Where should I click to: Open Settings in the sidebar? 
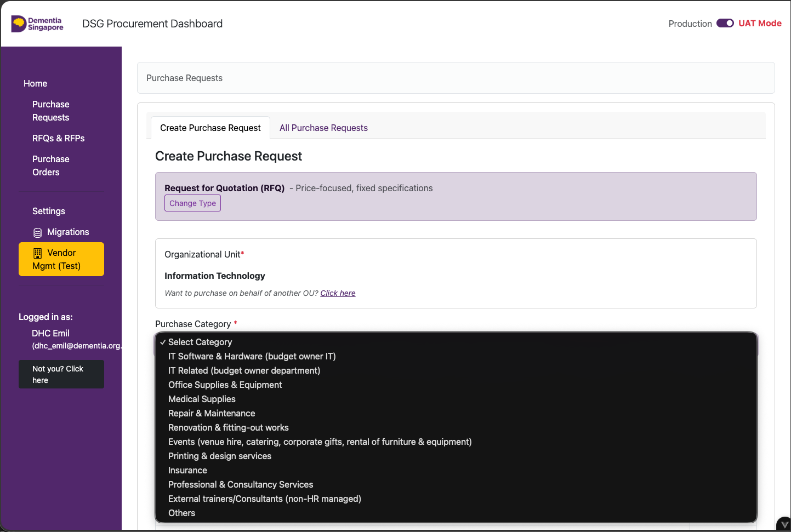click(49, 211)
